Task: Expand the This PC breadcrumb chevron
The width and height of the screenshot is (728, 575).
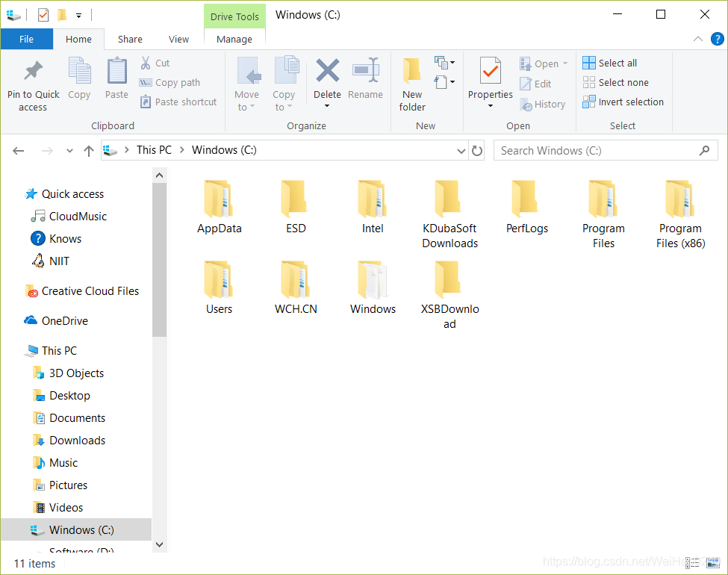Action: tap(182, 150)
